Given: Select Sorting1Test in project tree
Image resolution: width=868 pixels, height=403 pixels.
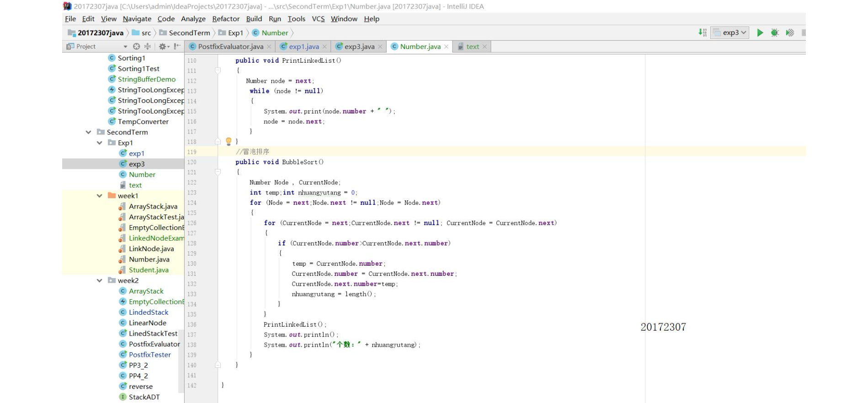Looking at the screenshot, I should (x=133, y=69).
